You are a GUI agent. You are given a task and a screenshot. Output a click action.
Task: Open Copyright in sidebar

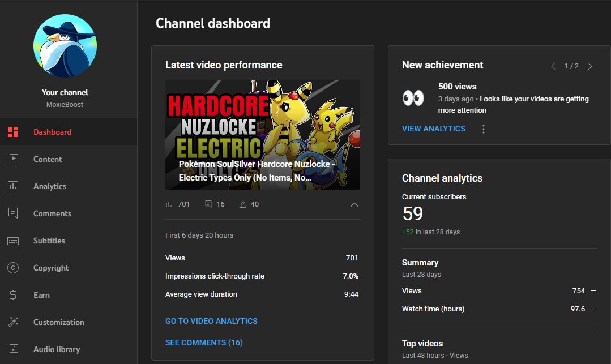[69, 268]
